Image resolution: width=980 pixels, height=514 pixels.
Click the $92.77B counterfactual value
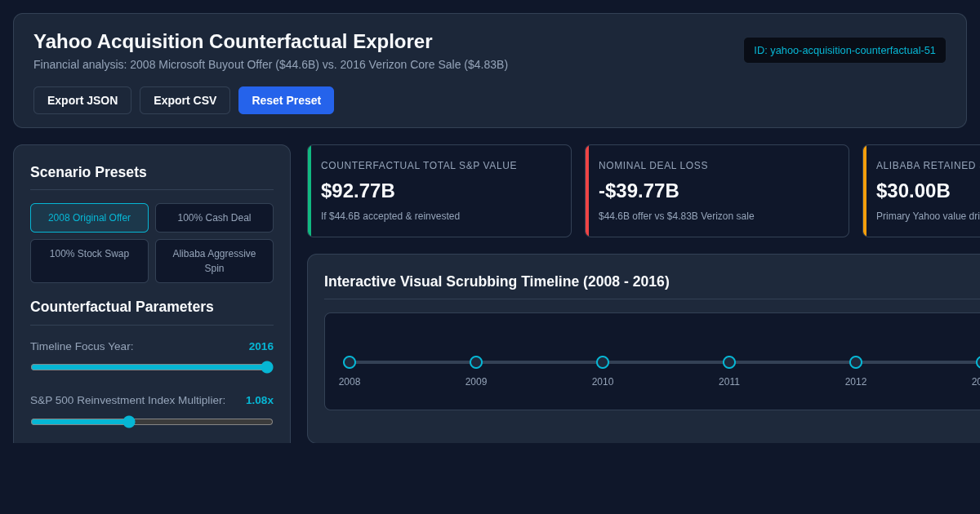point(358,191)
